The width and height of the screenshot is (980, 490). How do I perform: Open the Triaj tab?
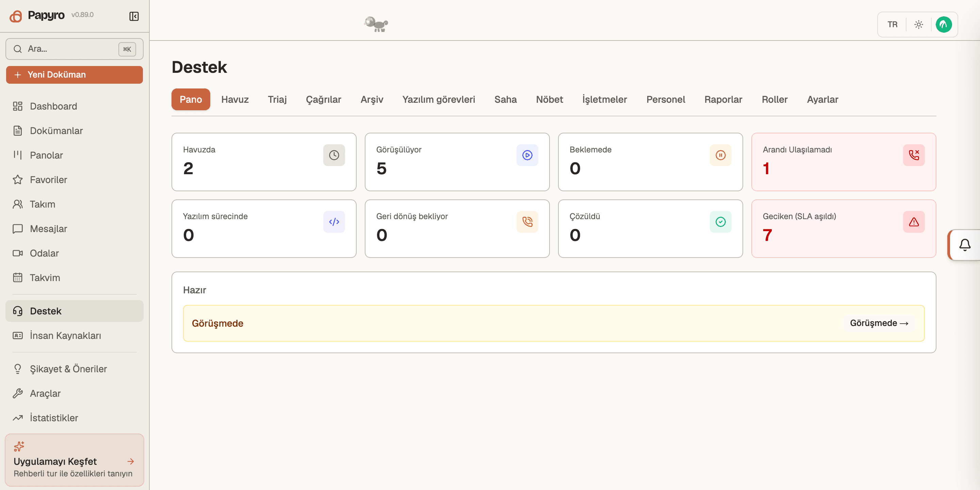click(x=277, y=99)
